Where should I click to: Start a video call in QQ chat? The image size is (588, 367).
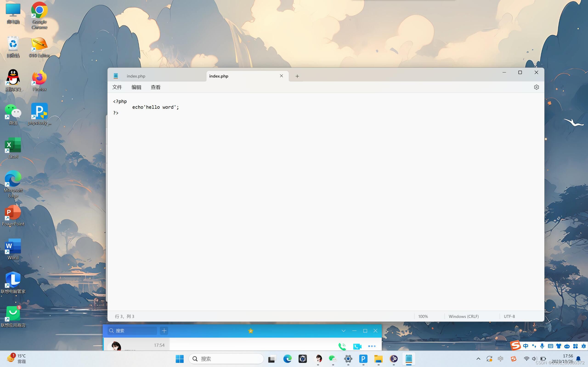[x=357, y=346]
